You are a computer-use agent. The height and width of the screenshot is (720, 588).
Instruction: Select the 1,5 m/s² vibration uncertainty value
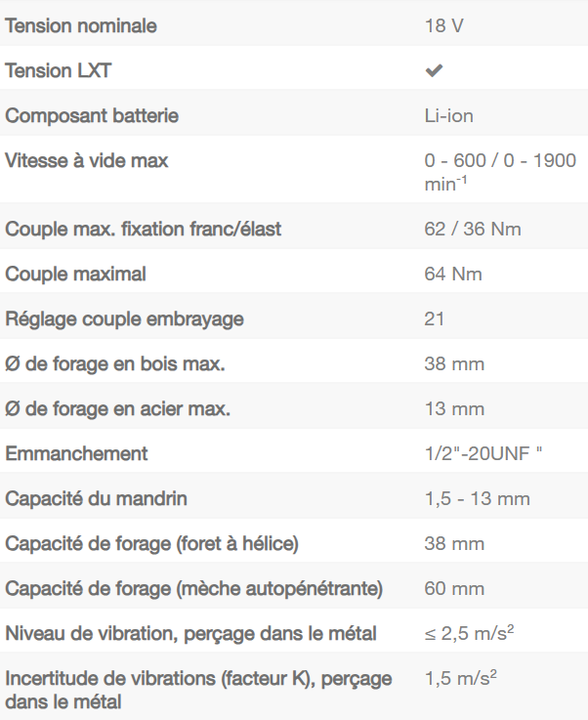point(461,677)
